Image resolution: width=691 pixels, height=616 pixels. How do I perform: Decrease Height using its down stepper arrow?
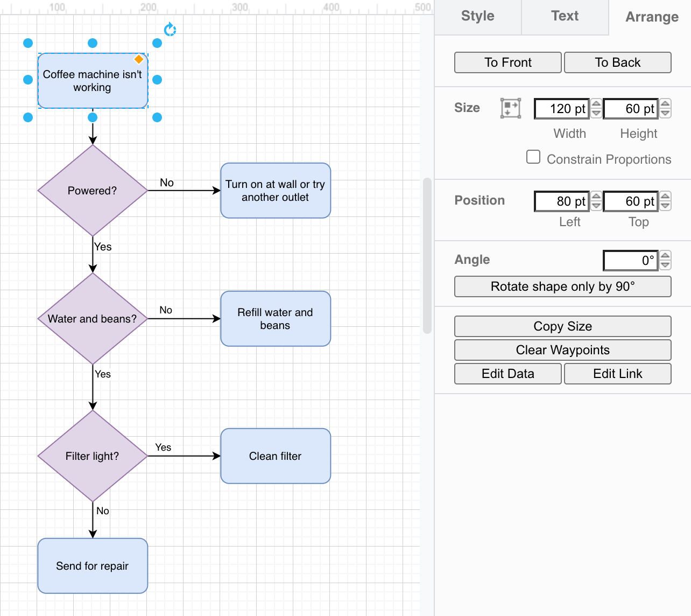click(665, 113)
